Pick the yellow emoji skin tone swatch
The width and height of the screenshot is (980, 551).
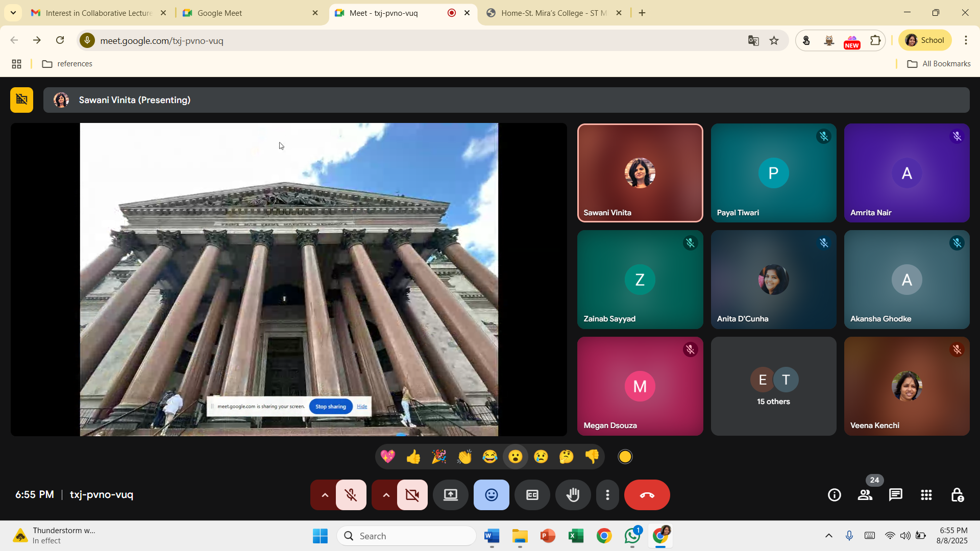(x=625, y=457)
